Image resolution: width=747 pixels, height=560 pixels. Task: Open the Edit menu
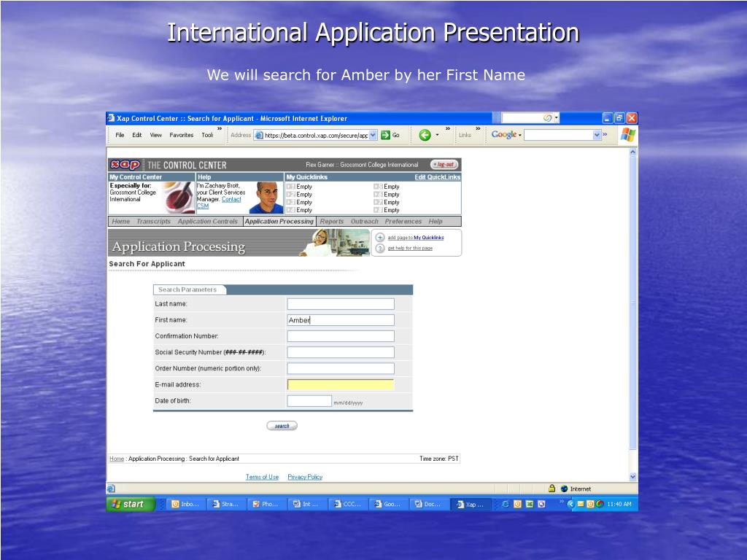[136, 135]
